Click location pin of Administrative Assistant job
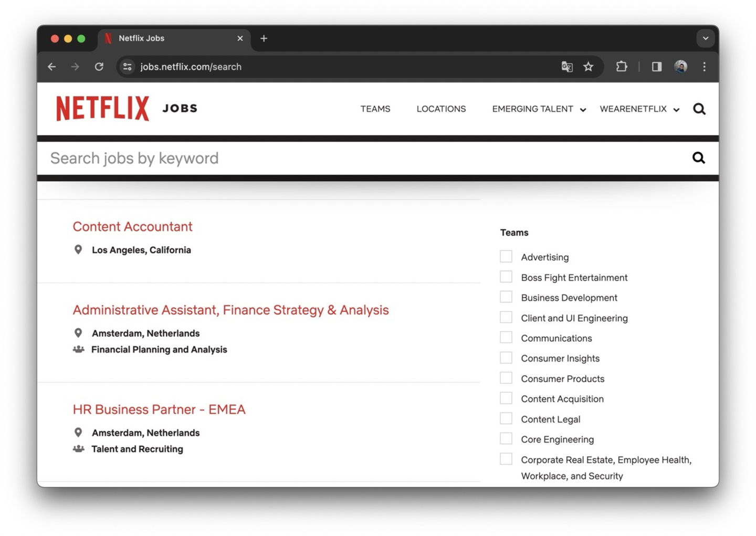756x536 pixels. [x=78, y=333]
